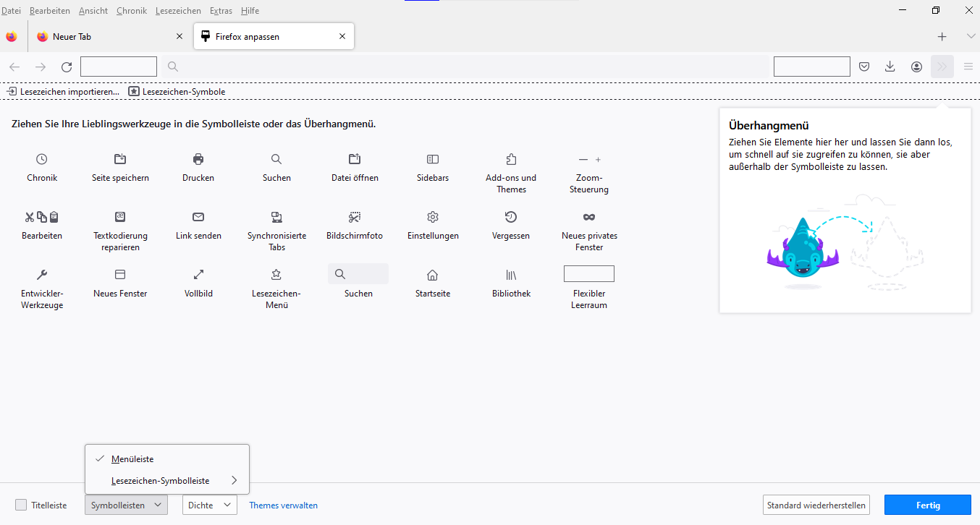The width and height of the screenshot is (980, 525).
Task: Click Standard wiederherstellen button
Action: tap(816, 505)
